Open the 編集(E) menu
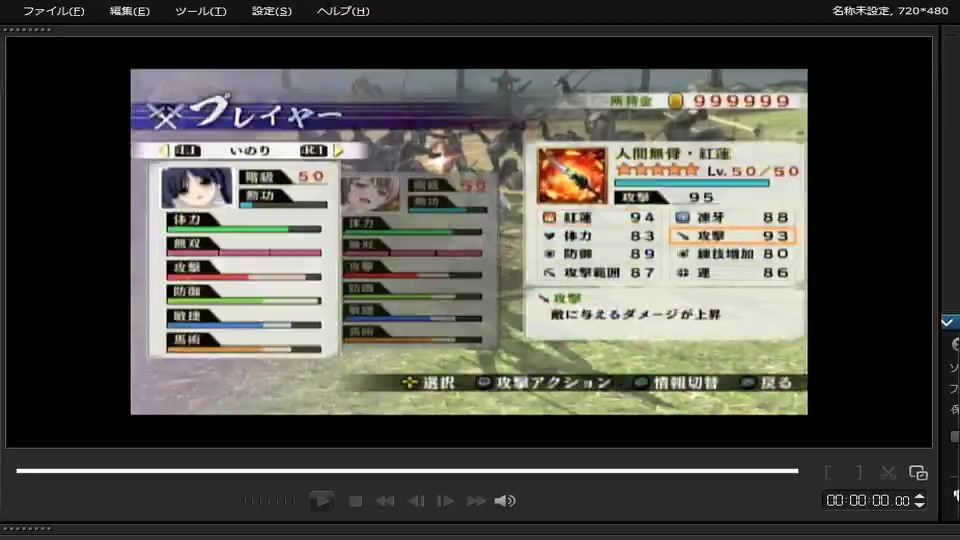960x540 pixels. 129,11
